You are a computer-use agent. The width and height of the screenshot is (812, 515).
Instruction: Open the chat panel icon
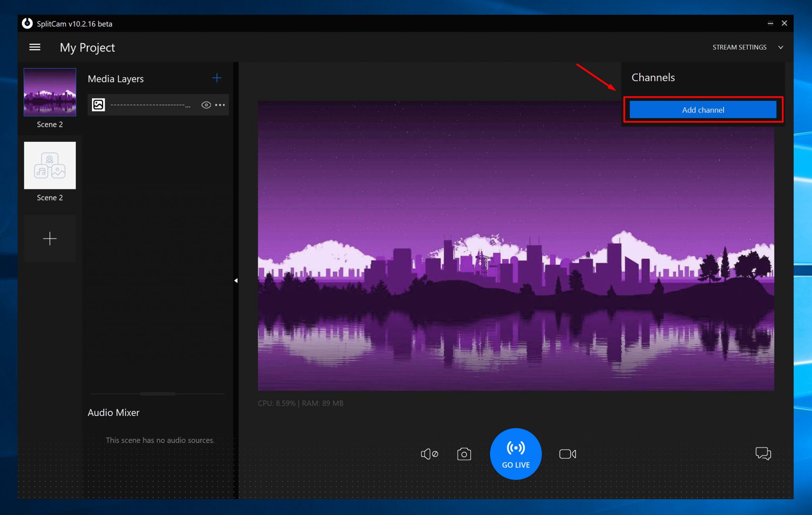(763, 454)
